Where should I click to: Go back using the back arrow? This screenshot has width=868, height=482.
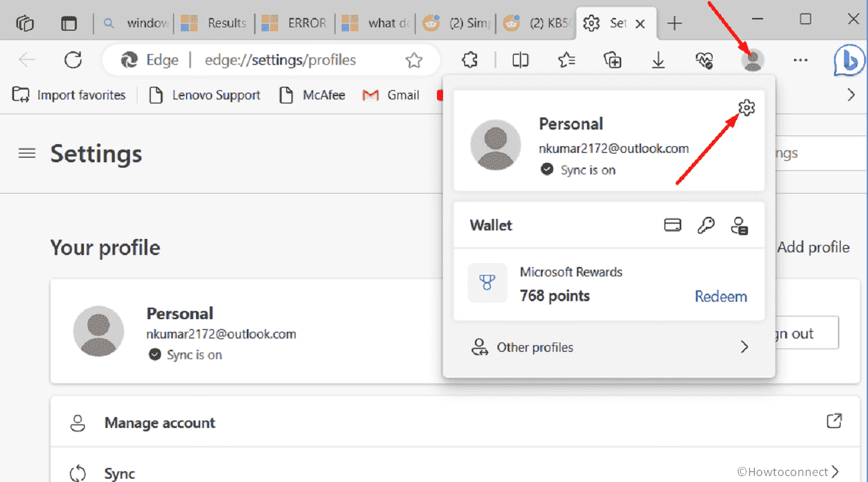(x=27, y=60)
